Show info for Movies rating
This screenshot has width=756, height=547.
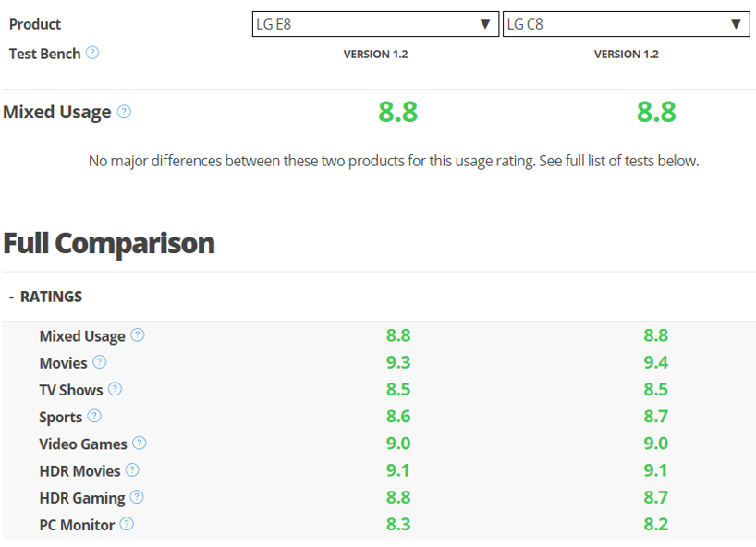coord(99,362)
